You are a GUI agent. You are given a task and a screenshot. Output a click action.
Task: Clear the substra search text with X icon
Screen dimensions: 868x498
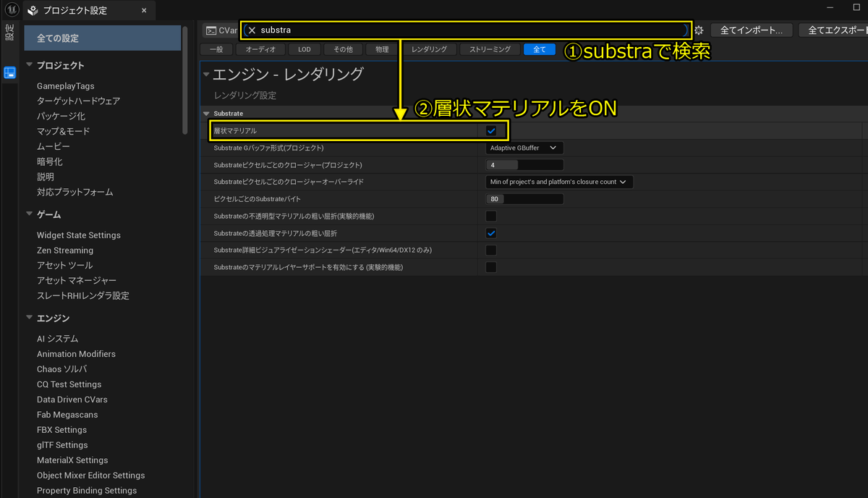coord(252,30)
